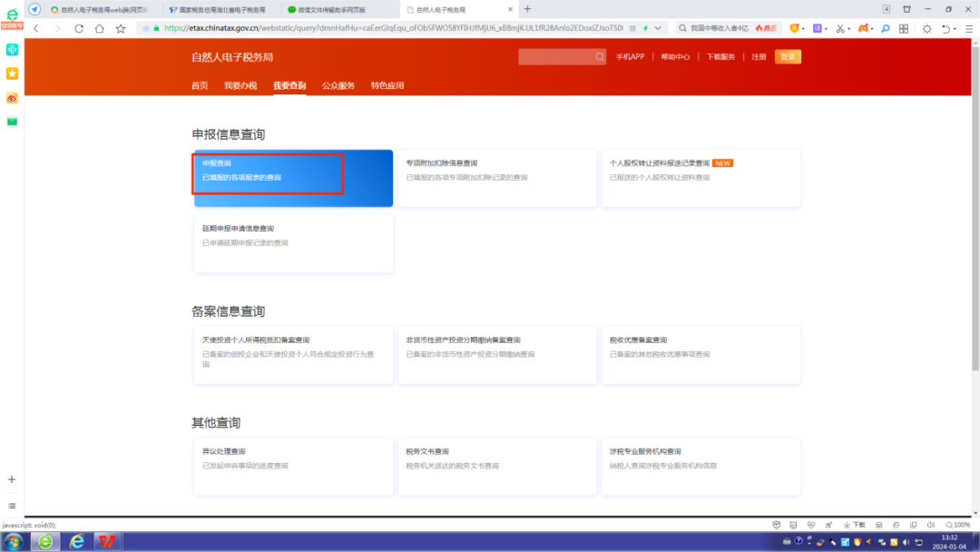Click the orange 登录 button
Screen dimensions: 980x552
[788, 57]
